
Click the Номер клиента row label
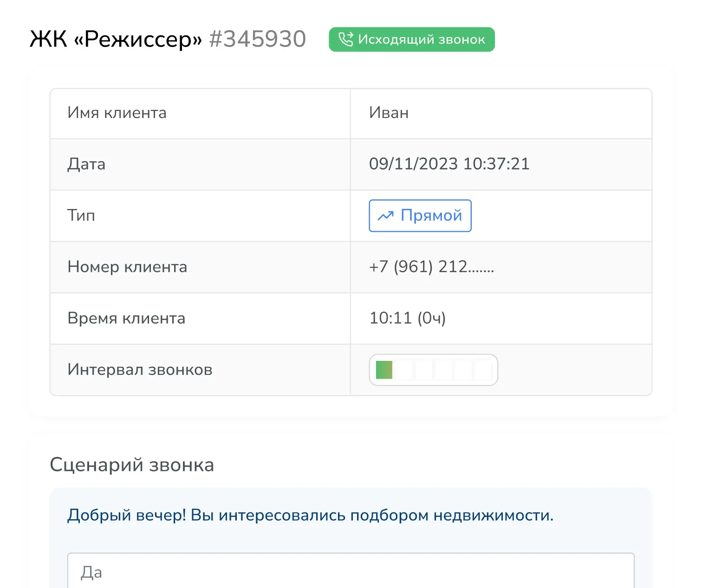tap(127, 267)
